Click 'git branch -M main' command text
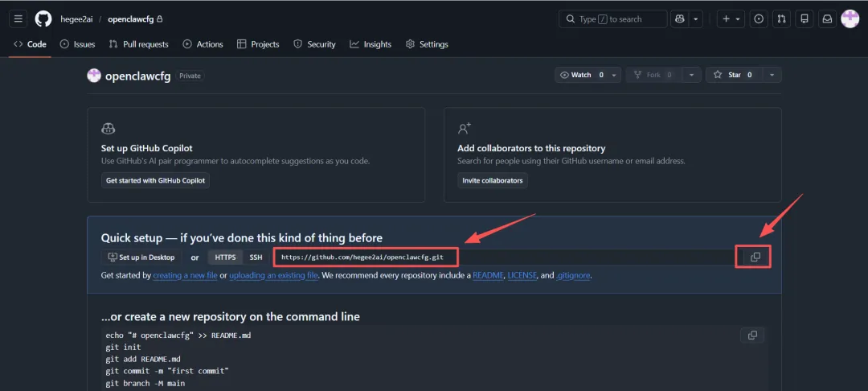This screenshot has width=868, height=391. click(x=145, y=383)
